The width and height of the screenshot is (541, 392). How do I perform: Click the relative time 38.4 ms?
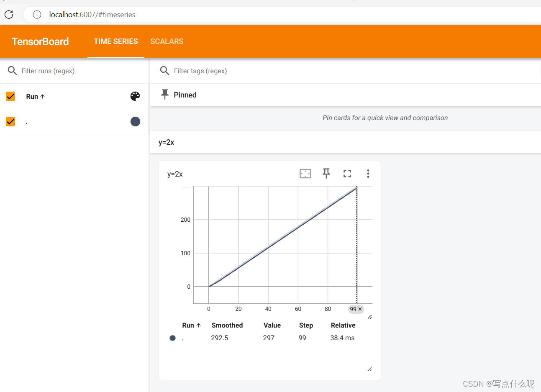click(342, 338)
